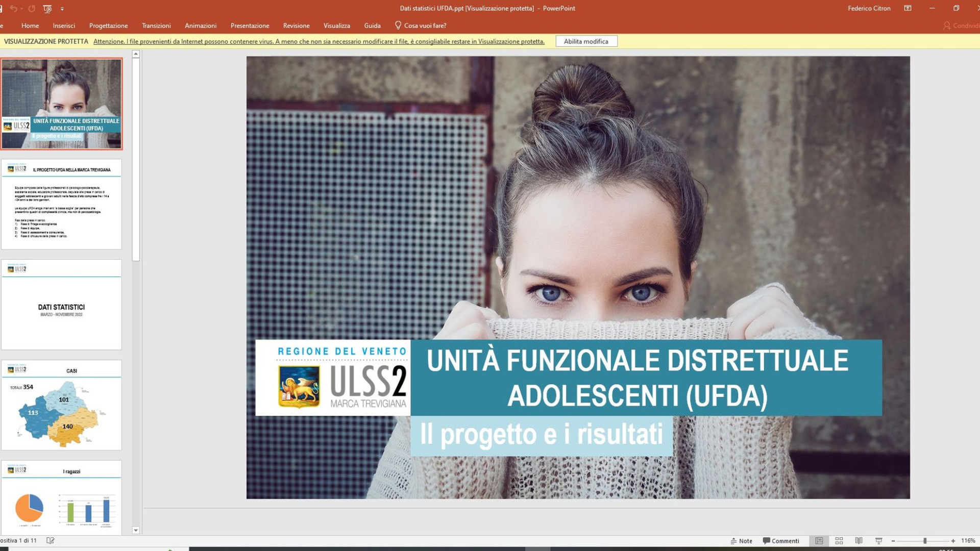The width and height of the screenshot is (980, 551).
Task: Toggle Normal view button in status bar
Action: (819, 541)
